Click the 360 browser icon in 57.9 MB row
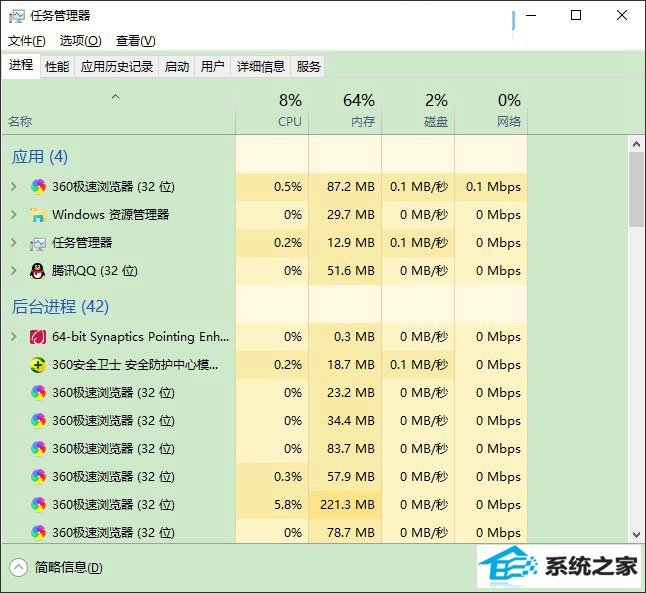This screenshot has height=593, width=646. pos(38,477)
